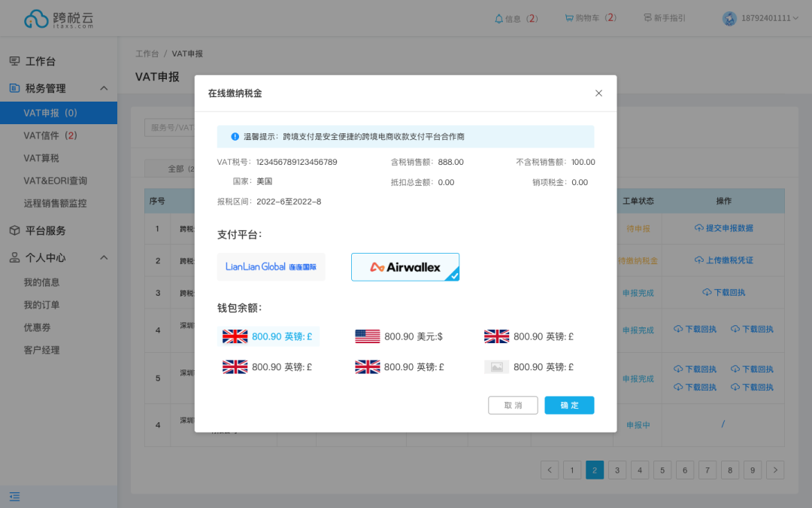Collapse the 个人中心 sidebar section
This screenshot has width=812, height=508.
tap(104, 257)
